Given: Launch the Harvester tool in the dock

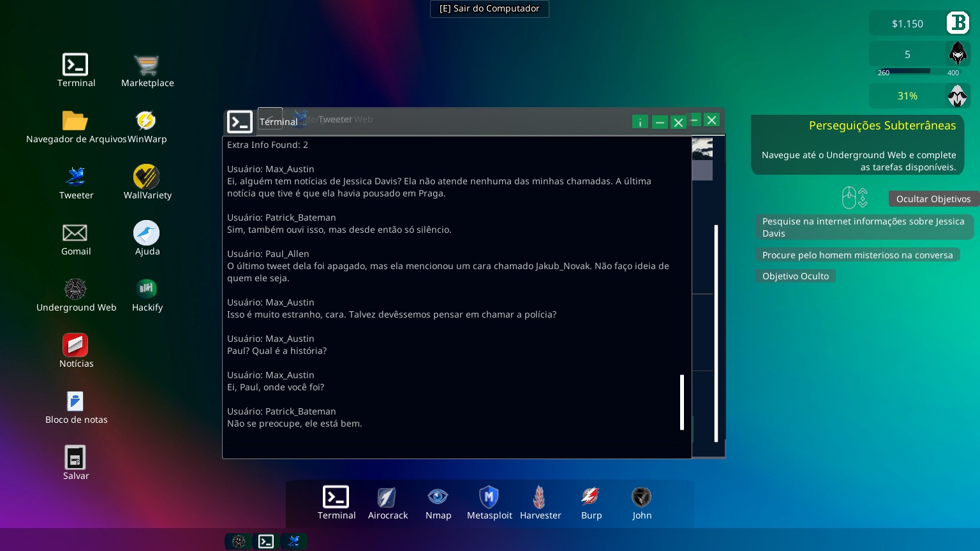Looking at the screenshot, I should tap(540, 497).
